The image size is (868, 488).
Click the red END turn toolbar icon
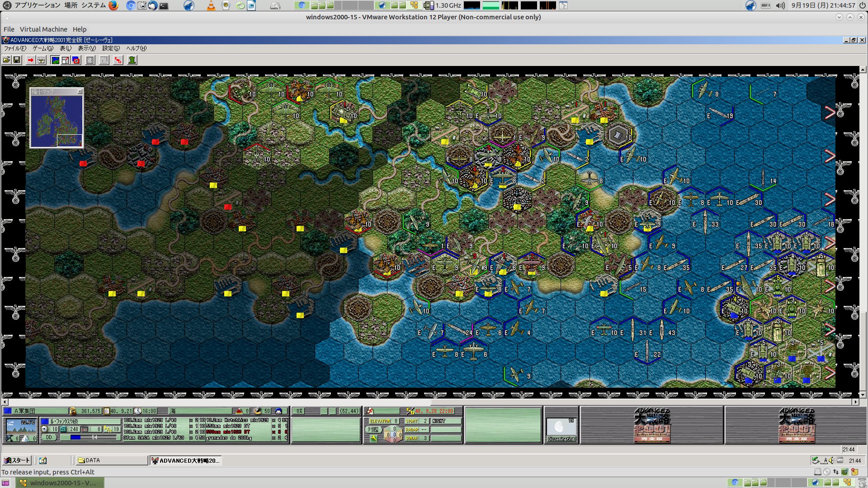click(118, 60)
